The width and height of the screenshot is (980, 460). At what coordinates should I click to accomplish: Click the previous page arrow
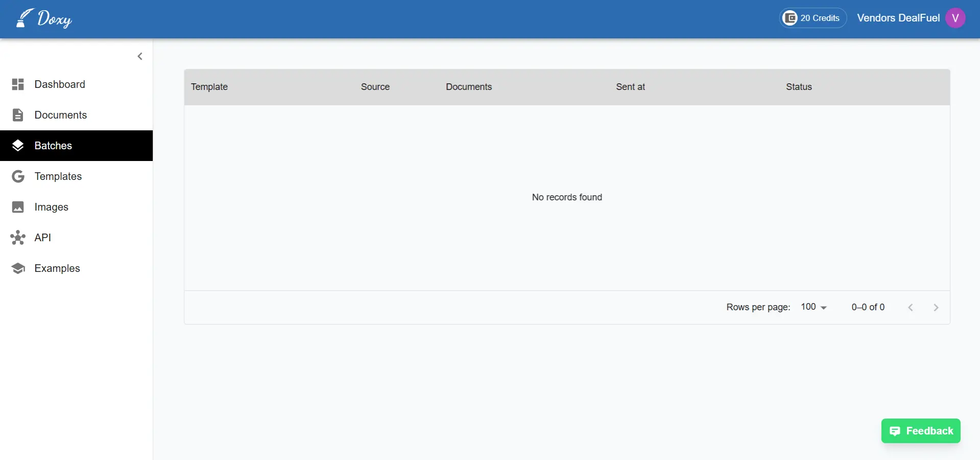[x=911, y=307]
